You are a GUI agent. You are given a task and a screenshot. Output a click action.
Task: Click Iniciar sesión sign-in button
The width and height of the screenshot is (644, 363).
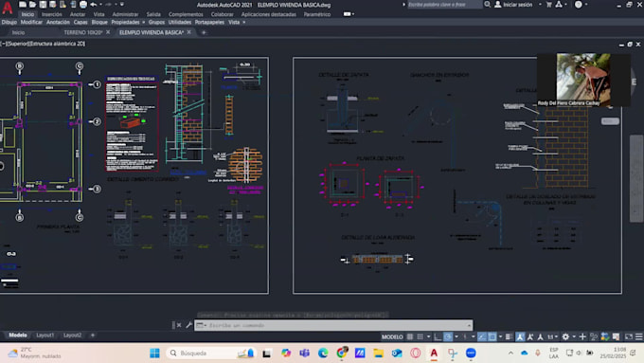[x=513, y=5]
